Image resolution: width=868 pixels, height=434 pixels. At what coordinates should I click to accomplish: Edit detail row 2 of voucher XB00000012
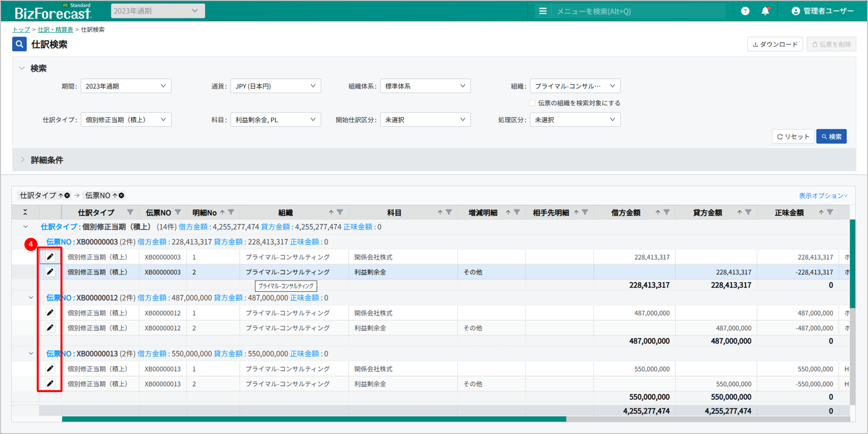pyautogui.click(x=50, y=328)
